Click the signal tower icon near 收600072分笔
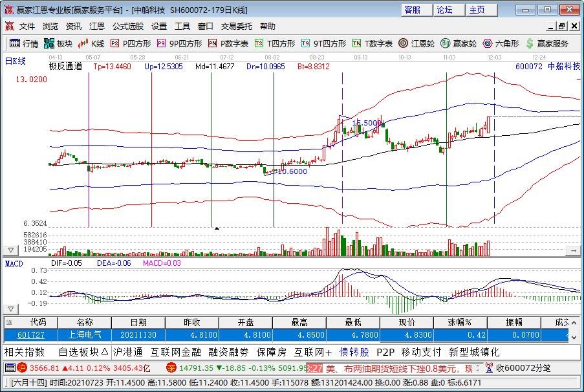This screenshot has height=392, width=584. [489, 368]
